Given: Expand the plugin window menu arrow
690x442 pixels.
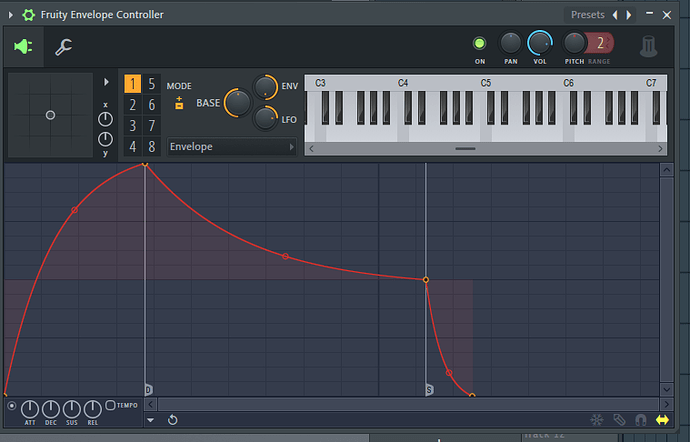Looking at the screenshot, I should pos(11,15).
